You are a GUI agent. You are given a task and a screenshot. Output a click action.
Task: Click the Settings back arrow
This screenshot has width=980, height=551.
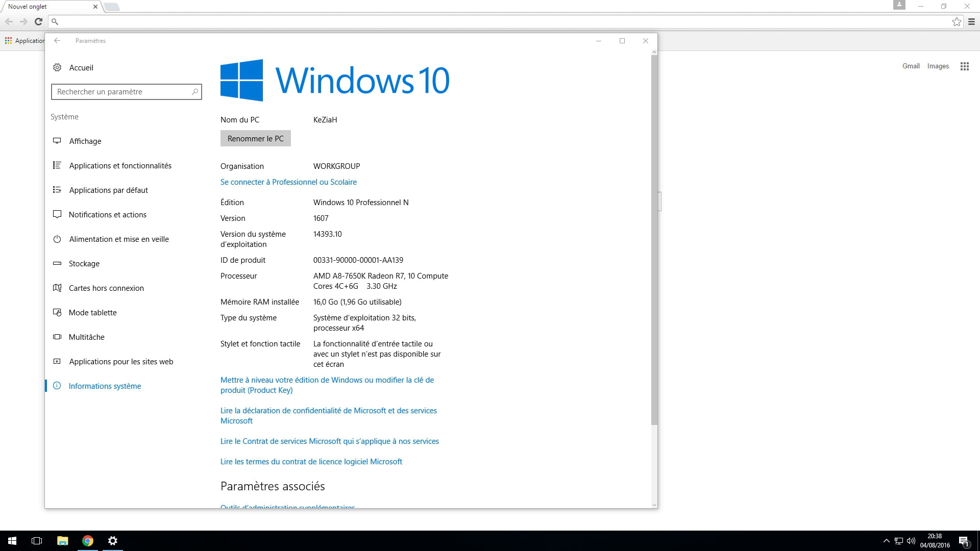click(x=57, y=41)
